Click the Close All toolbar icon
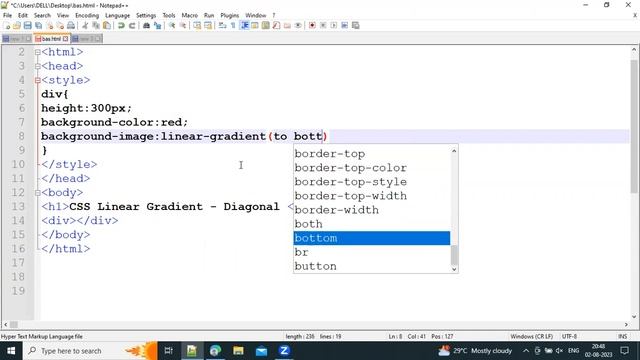 (x=60, y=25)
